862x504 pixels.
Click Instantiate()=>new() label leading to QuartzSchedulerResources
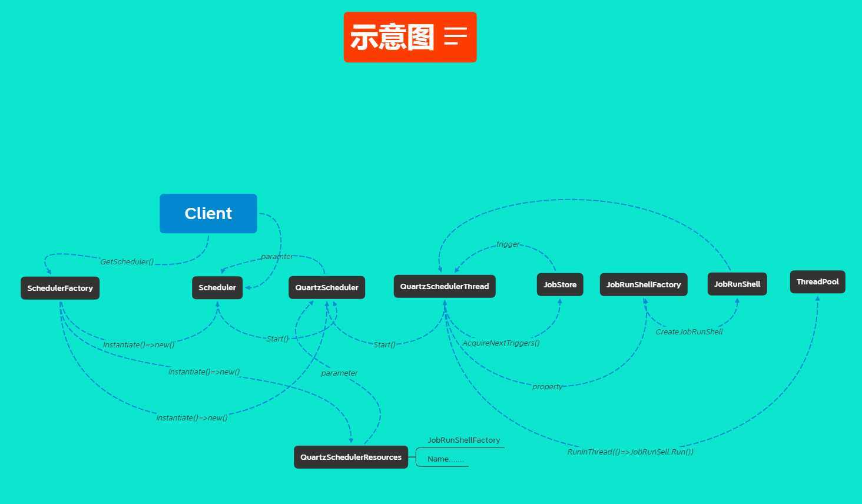(204, 372)
